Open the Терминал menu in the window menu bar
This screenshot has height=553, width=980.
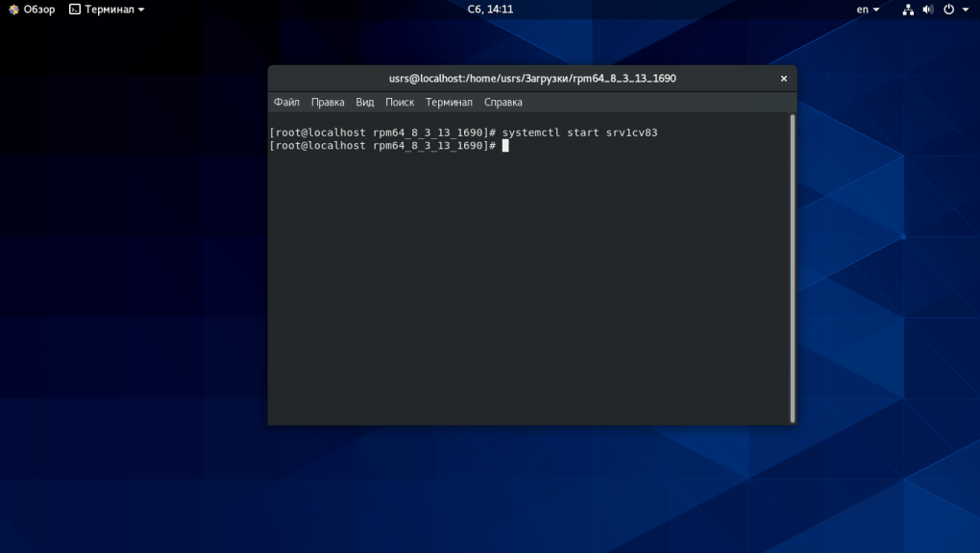click(x=449, y=102)
